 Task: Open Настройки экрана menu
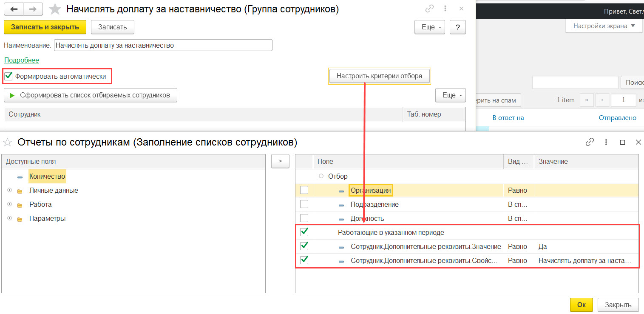604,26
